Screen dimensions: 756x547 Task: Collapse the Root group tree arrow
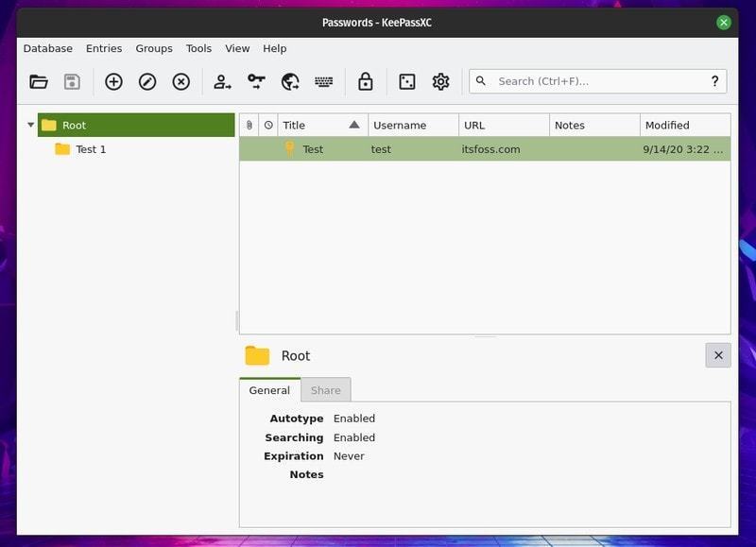click(30, 125)
